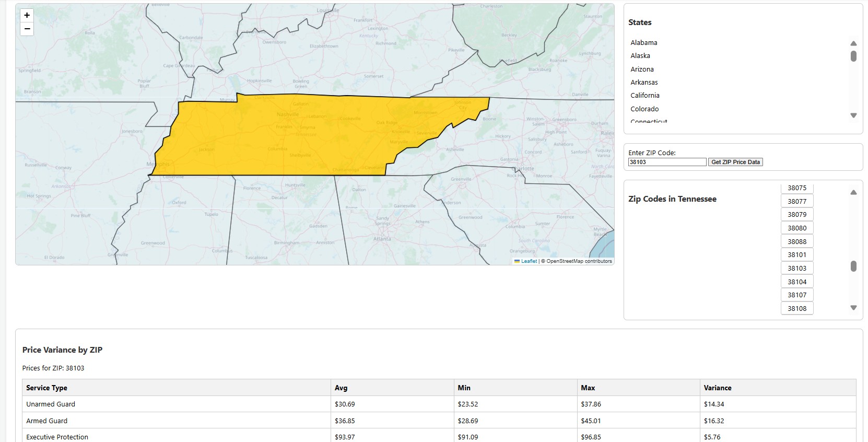Image resolution: width=868 pixels, height=442 pixels.
Task: Click the highlighted yellow Tennessee region
Action: pyautogui.click(x=313, y=136)
